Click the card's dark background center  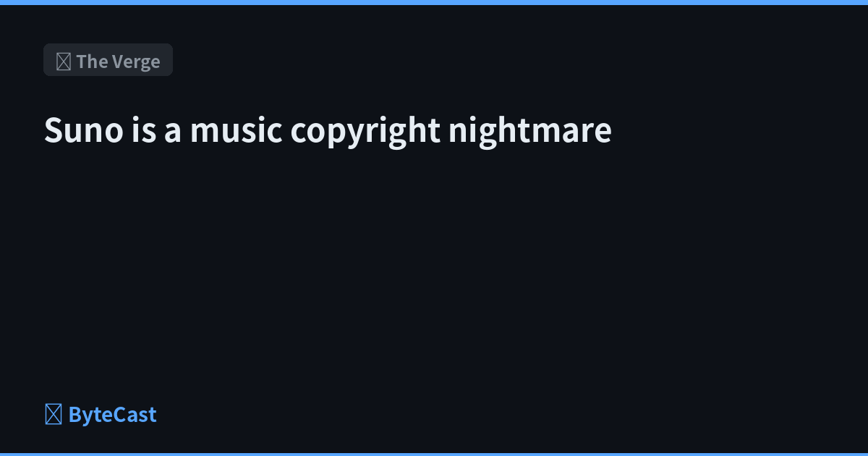point(434,229)
